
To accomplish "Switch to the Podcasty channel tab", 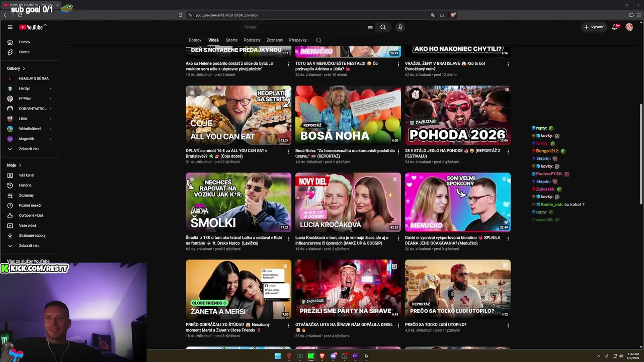I will 252,40.
